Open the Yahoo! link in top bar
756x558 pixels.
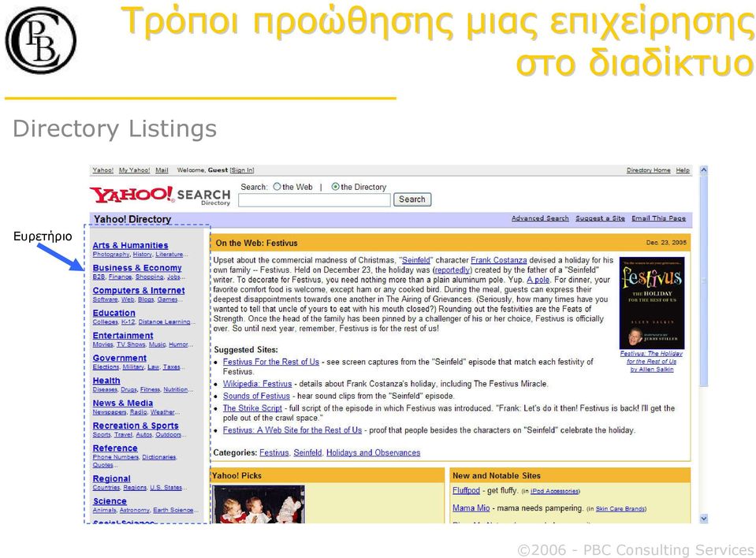click(102, 170)
